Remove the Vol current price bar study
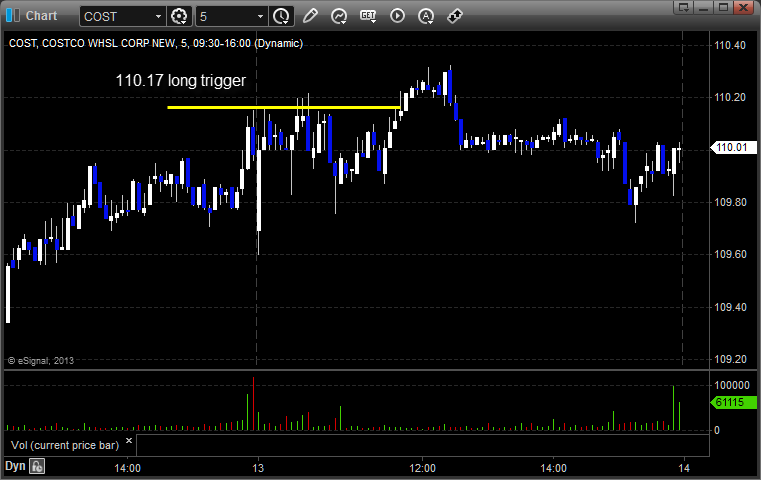The width and height of the screenshot is (761, 480). [x=129, y=441]
